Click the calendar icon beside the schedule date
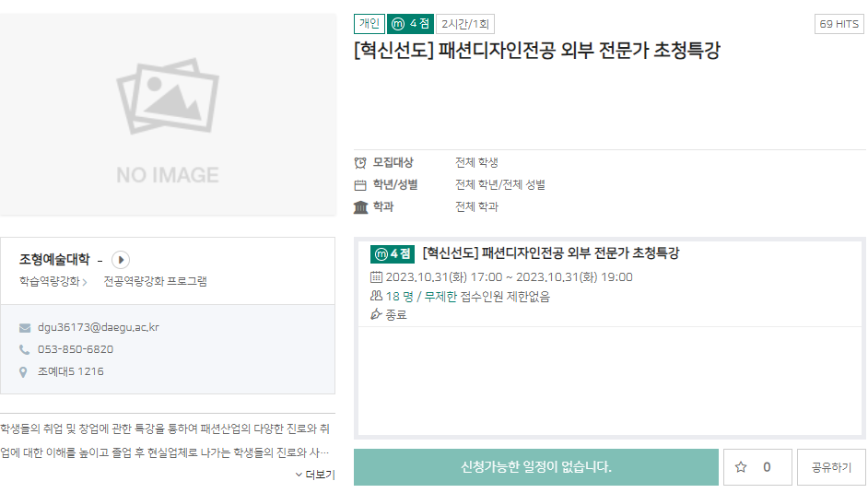The image size is (868, 493). pos(375,277)
